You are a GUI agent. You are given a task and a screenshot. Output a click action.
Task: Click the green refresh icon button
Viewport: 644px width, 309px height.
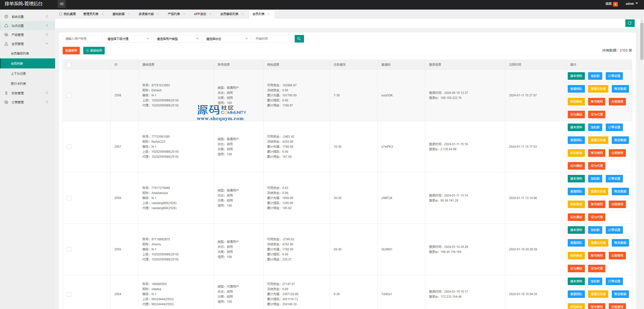[630, 23]
